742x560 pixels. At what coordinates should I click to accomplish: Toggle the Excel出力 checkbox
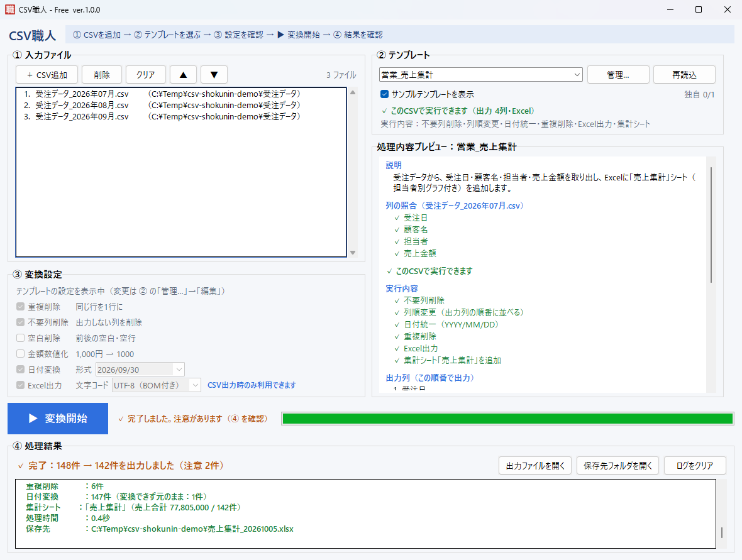pyautogui.click(x=20, y=385)
